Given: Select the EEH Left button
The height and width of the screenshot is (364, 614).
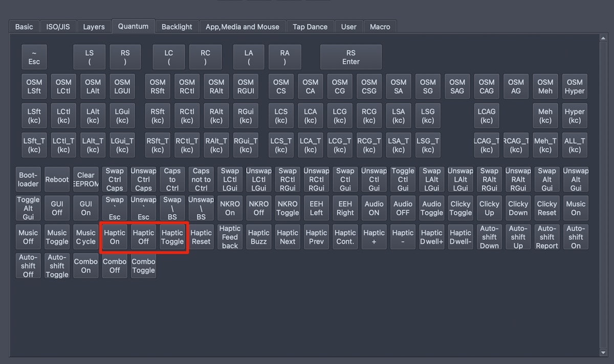Looking at the screenshot, I should pos(316,208).
